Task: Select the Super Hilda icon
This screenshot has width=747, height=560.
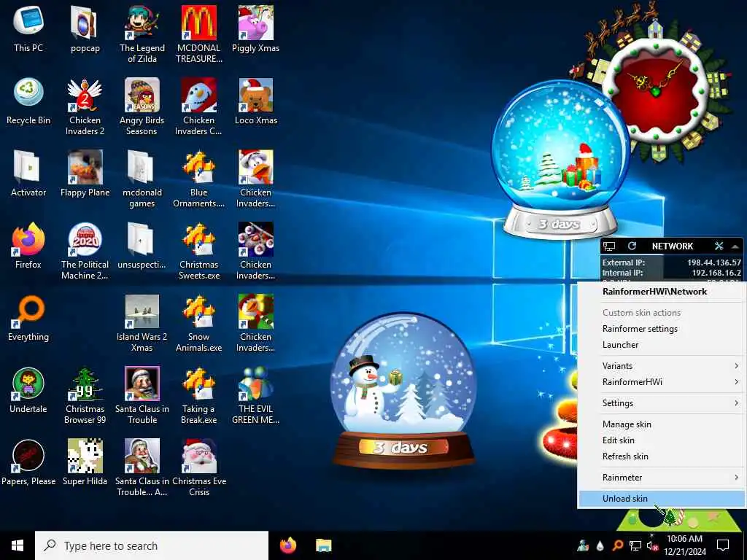Action: click(x=85, y=463)
